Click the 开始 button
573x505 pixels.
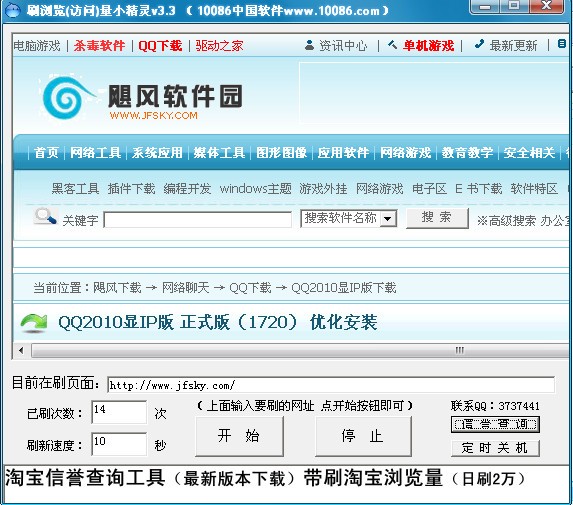pyautogui.click(x=239, y=436)
